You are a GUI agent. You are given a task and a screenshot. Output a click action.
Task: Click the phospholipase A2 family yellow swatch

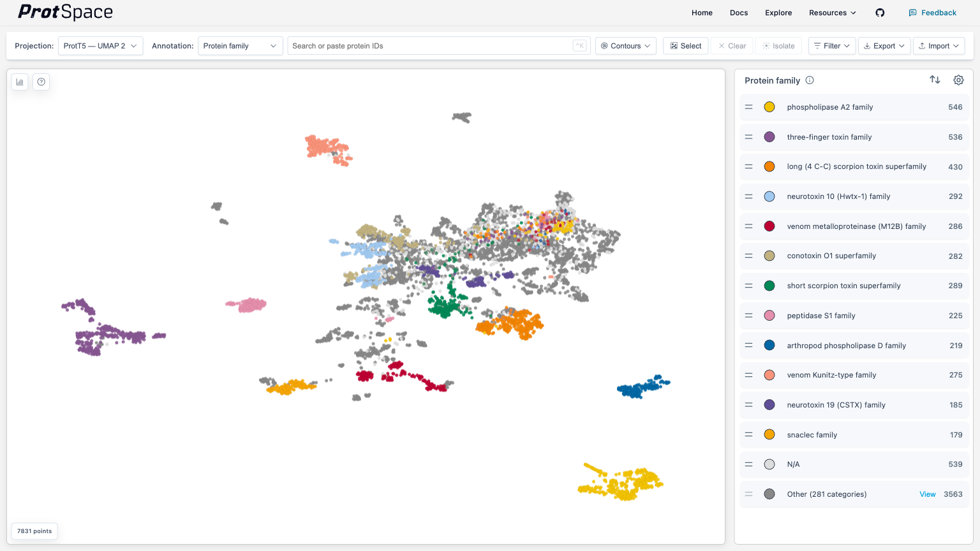[x=769, y=107]
